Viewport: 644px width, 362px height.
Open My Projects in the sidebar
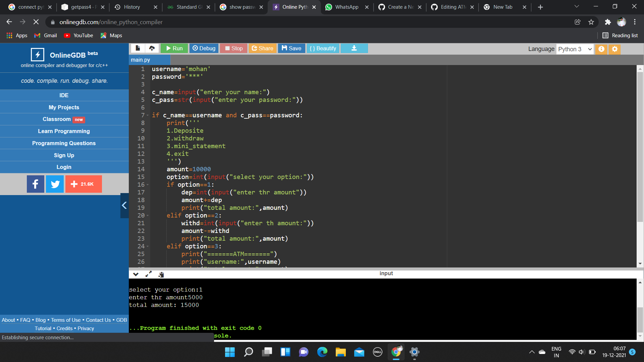[64, 107]
